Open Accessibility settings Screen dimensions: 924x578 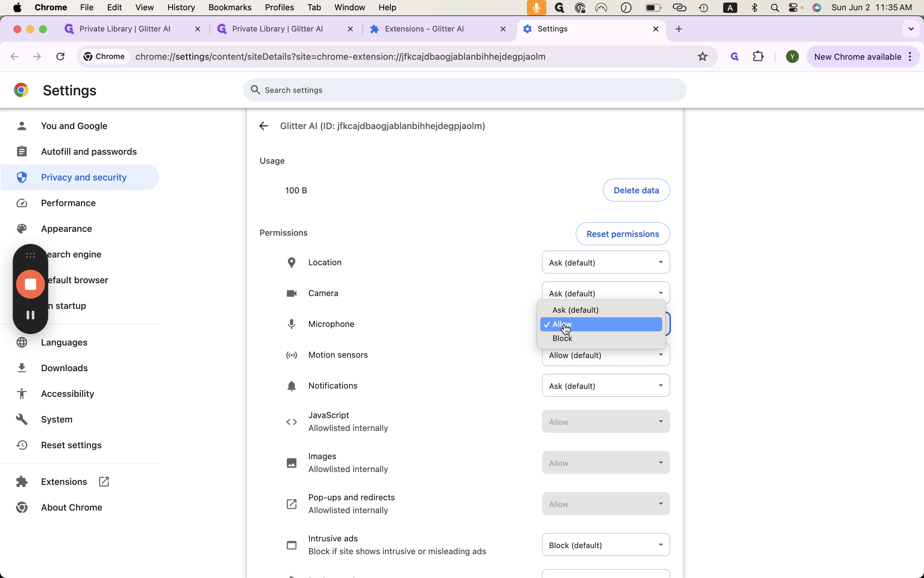tap(80, 393)
